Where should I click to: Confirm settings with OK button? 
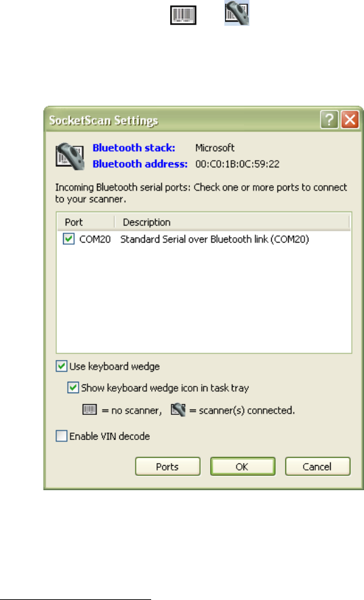coord(243,466)
